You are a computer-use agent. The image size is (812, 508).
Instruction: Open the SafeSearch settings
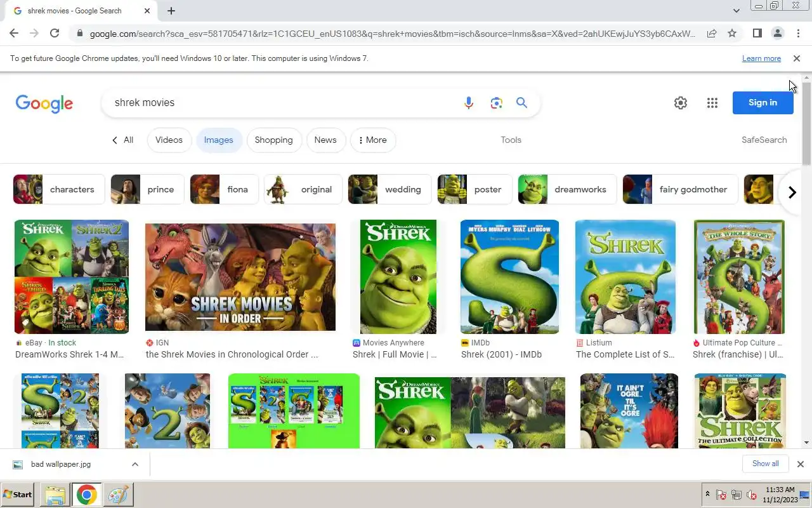pyautogui.click(x=764, y=140)
